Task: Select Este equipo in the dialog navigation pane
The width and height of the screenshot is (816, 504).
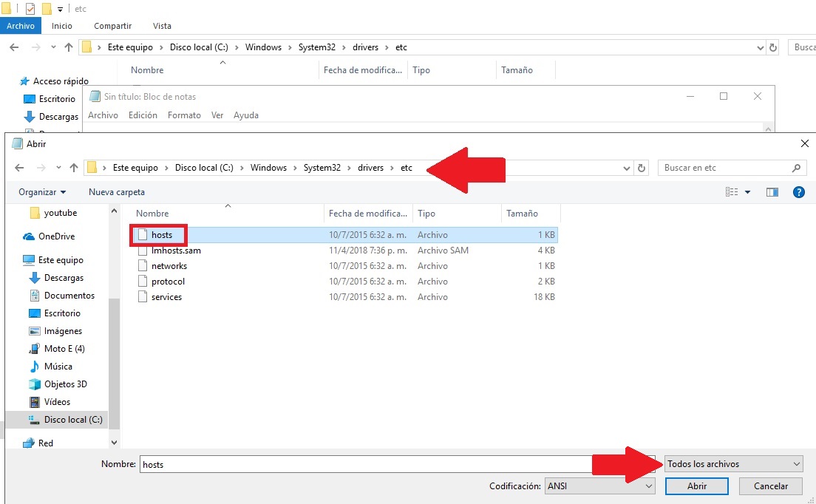Action: tap(53, 259)
